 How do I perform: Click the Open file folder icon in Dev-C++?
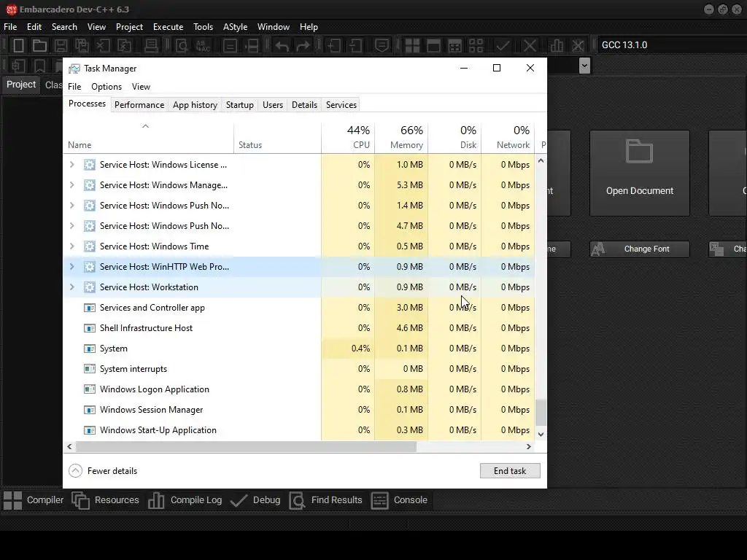click(39, 46)
